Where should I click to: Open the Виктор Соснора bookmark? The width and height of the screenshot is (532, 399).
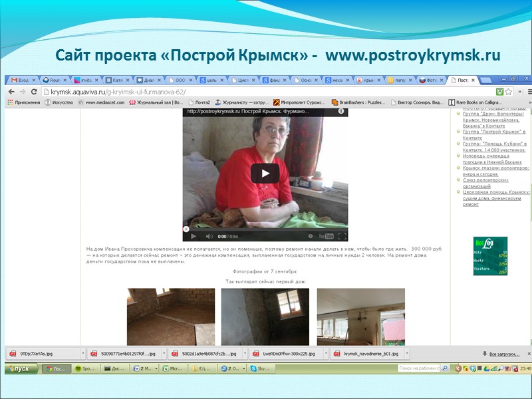point(417,102)
